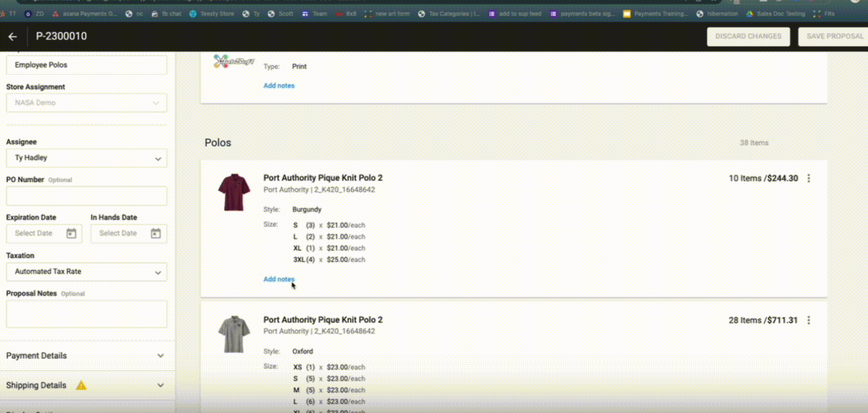The image size is (868, 413).
Task: Open the fb chat bookmark
Action: [166, 14]
